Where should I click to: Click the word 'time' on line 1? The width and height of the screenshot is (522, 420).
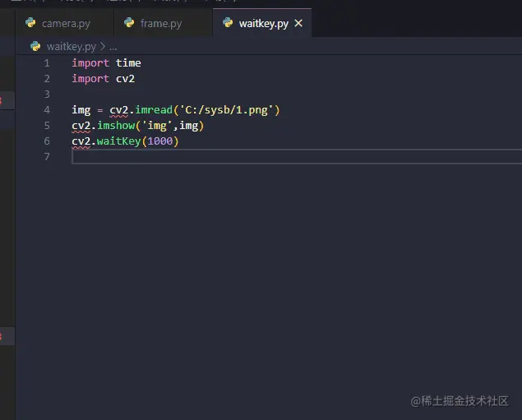click(128, 63)
